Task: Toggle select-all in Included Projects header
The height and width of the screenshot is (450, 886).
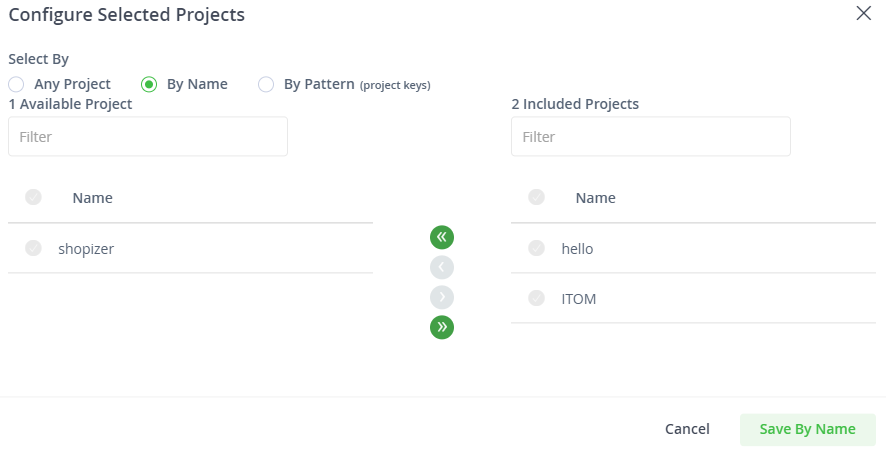Action: tap(536, 197)
